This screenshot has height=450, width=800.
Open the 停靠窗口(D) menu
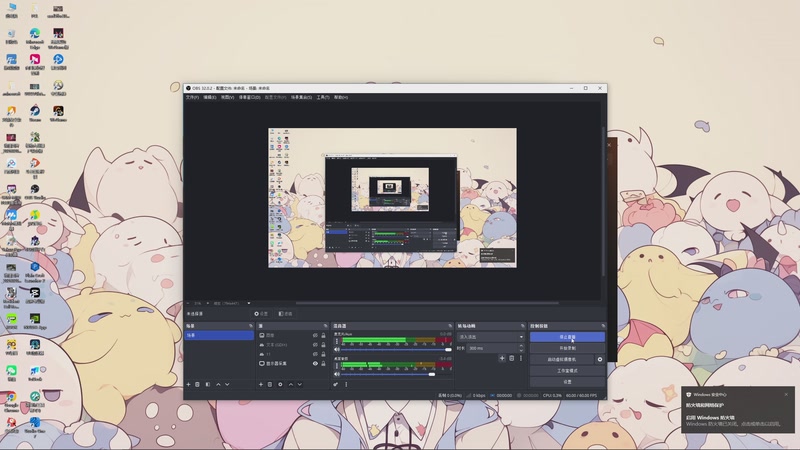tap(249, 97)
